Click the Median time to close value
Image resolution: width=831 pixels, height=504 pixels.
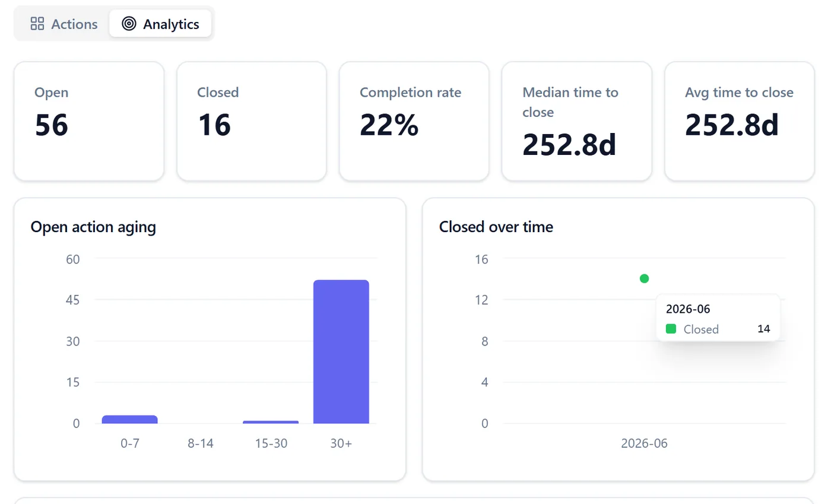[x=569, y=145]
